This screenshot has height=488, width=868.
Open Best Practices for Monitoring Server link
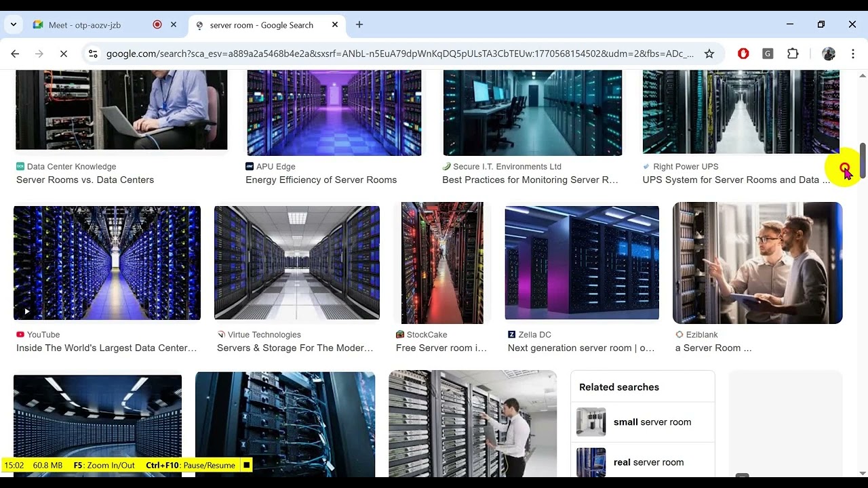point(530,180)
